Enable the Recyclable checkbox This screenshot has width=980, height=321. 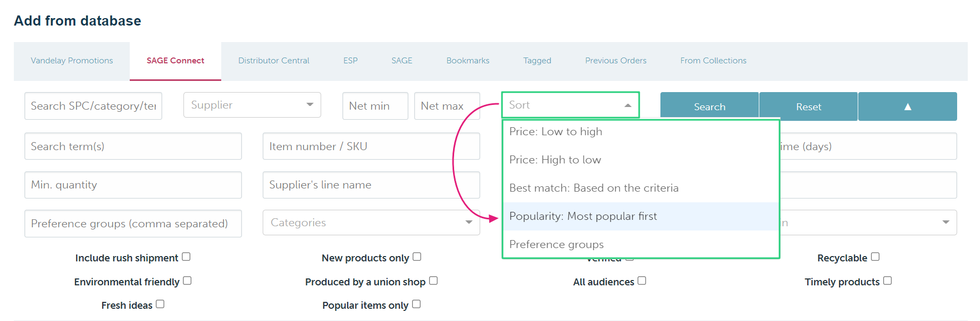(875, 257)
